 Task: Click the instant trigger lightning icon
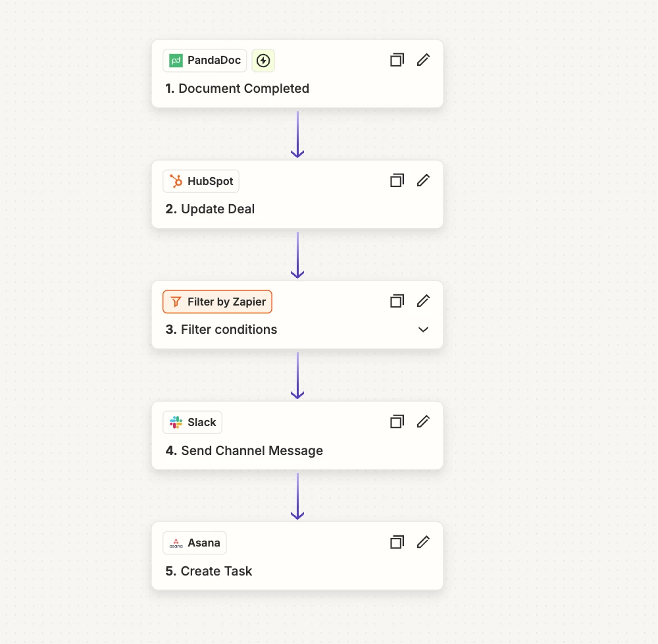point(263,61)
